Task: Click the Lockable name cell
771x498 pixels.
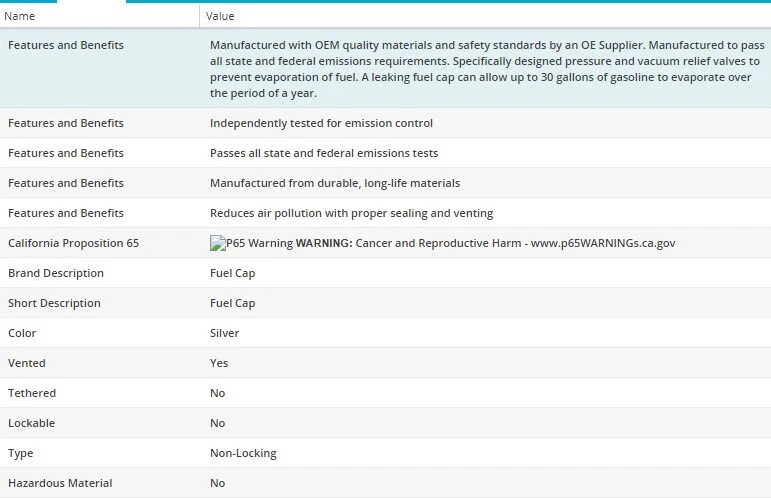Action: point(31,423)
